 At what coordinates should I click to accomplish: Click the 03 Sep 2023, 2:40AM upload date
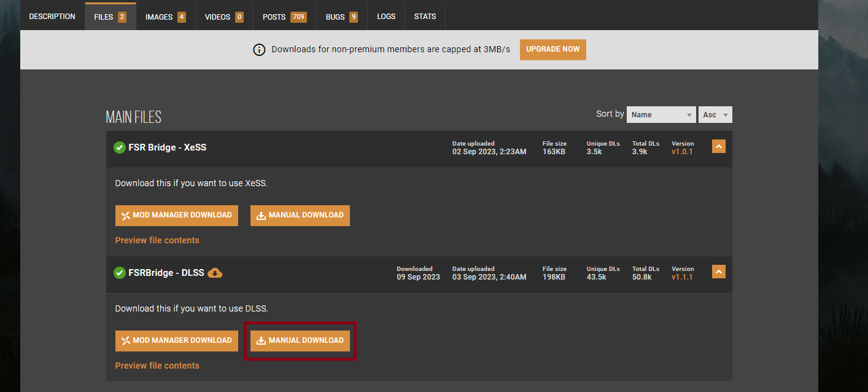click(x=489, y=277)
